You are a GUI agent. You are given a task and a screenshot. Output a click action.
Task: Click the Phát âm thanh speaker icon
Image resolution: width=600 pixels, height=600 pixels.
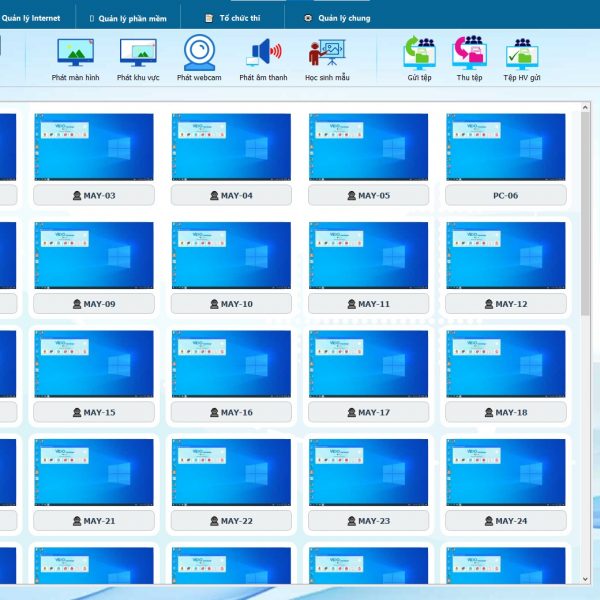[264, 52]
